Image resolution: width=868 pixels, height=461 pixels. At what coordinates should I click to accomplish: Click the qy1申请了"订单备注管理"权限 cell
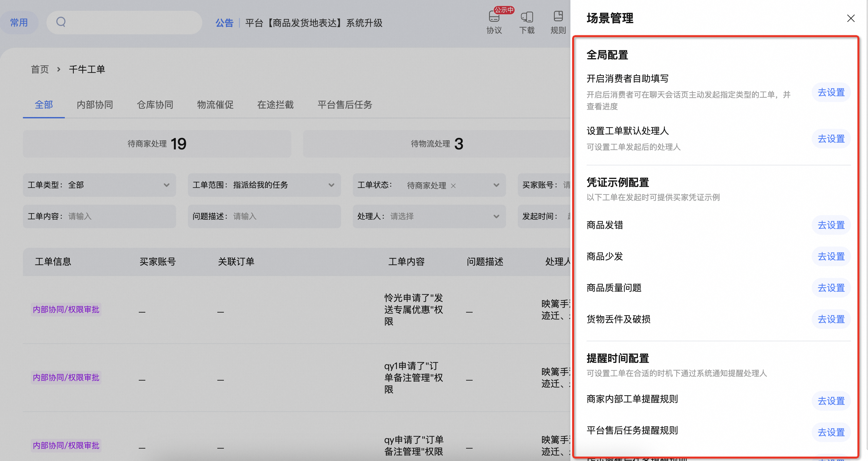414,378
